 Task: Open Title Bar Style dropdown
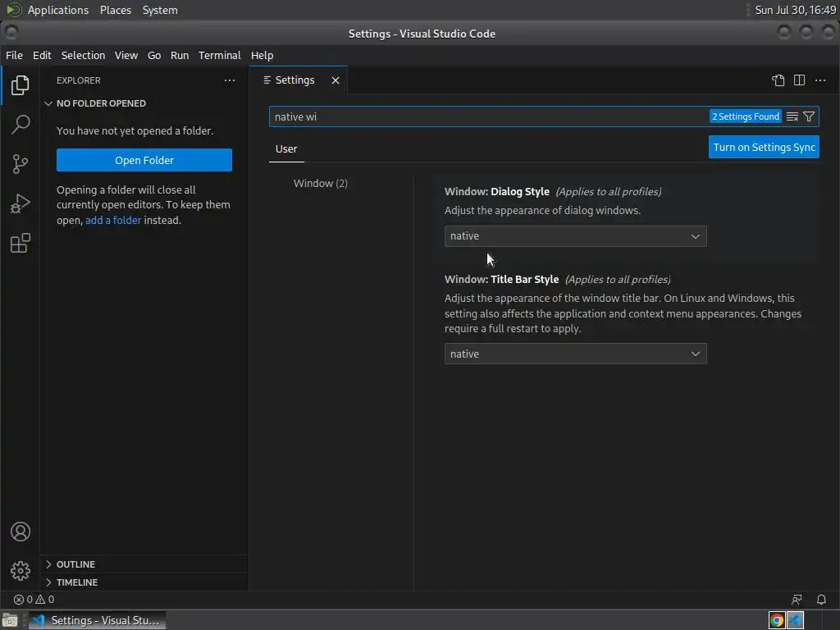coord(575,354)
